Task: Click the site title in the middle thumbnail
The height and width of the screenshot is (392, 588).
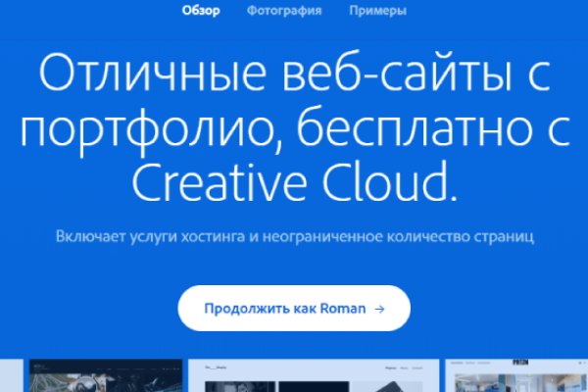Action: point(216,367)
